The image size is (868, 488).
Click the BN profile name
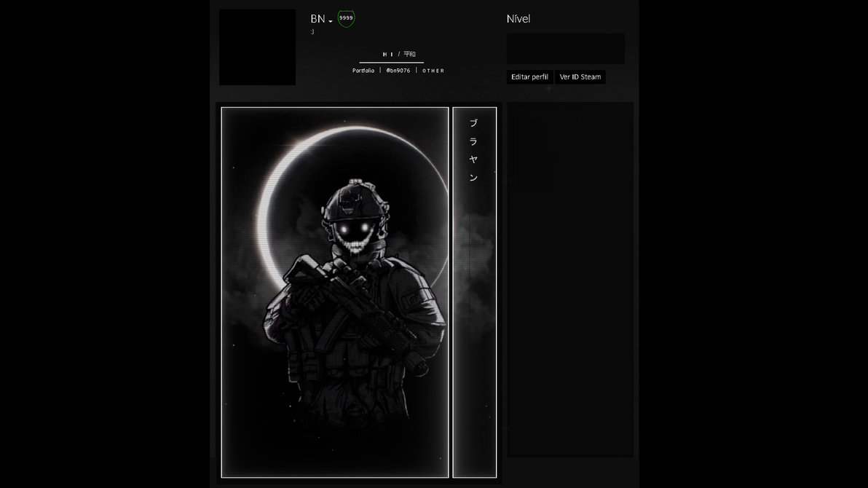317,19
